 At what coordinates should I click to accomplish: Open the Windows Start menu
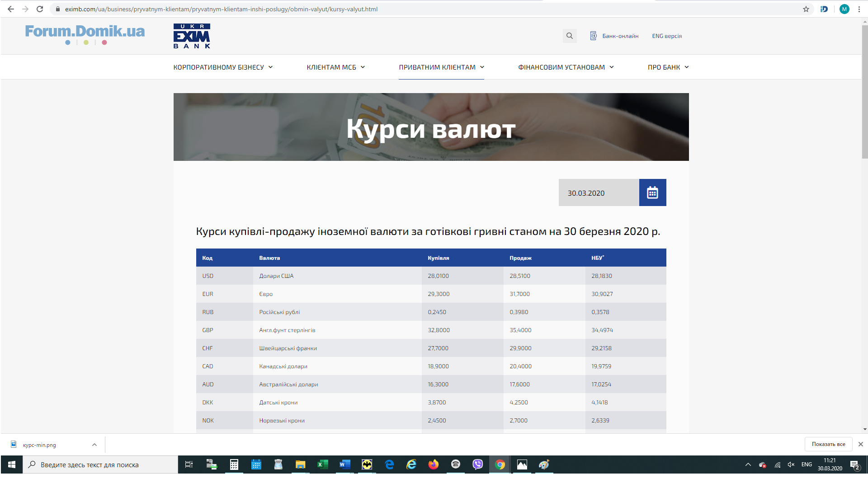(x=12, y=465)
